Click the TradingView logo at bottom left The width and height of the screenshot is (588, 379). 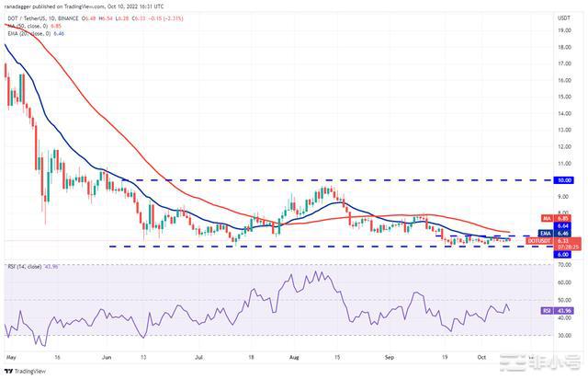click(x=28, y=371)
